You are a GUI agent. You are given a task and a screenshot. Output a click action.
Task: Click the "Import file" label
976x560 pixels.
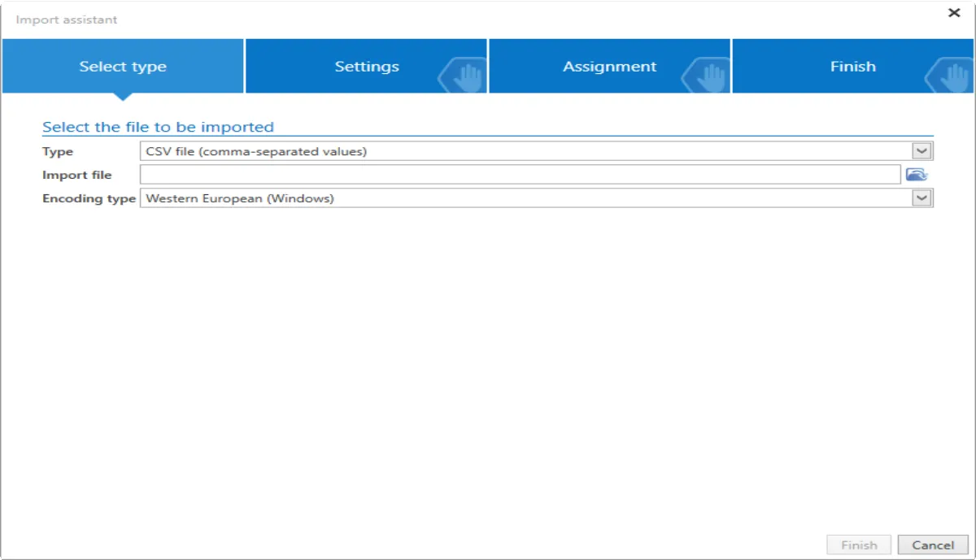coord(77,175)
